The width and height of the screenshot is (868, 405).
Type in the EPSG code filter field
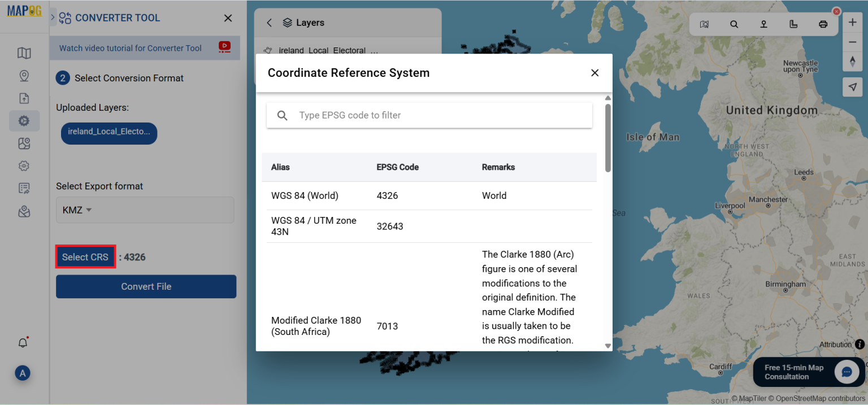pyautogui.click(x=429, y=115)
